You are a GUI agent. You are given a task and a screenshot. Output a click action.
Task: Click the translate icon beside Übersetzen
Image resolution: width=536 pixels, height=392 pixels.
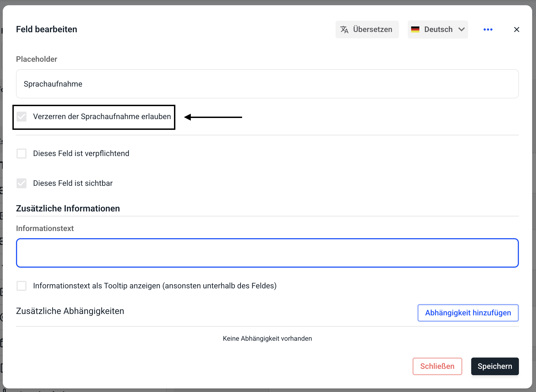[x=344, y=29]
